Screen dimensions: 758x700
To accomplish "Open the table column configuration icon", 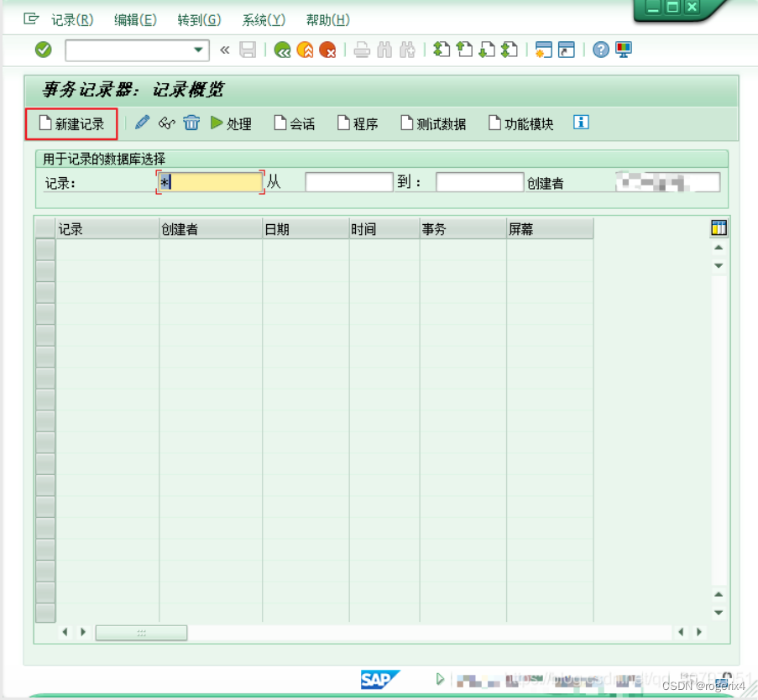I will (x=719, y=227).
